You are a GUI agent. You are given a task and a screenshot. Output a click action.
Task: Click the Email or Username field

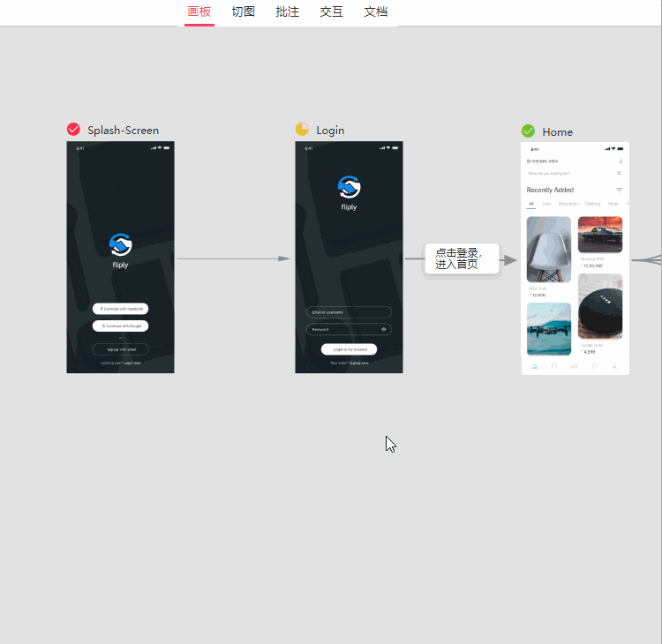tap(349, 312)
